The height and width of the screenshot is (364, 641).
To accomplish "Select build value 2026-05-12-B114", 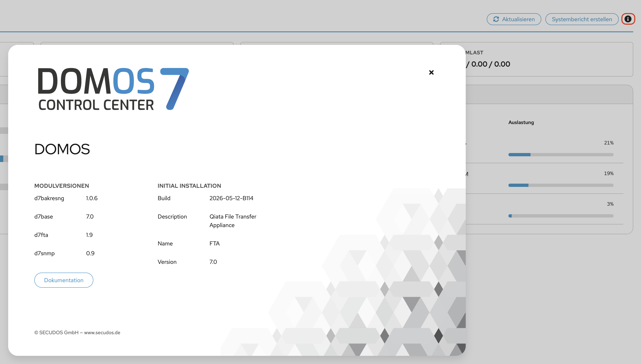I will pos(231,198).
